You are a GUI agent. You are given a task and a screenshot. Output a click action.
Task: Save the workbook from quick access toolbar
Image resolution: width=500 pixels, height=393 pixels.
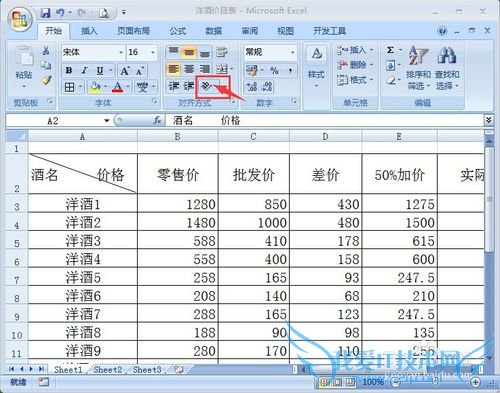[45, 13]
